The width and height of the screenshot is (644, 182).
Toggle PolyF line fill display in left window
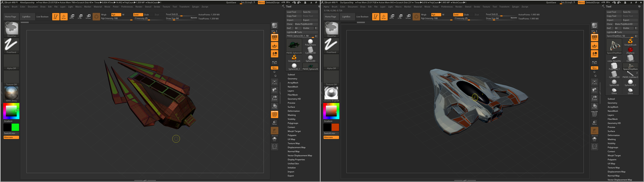coord(274,114)
